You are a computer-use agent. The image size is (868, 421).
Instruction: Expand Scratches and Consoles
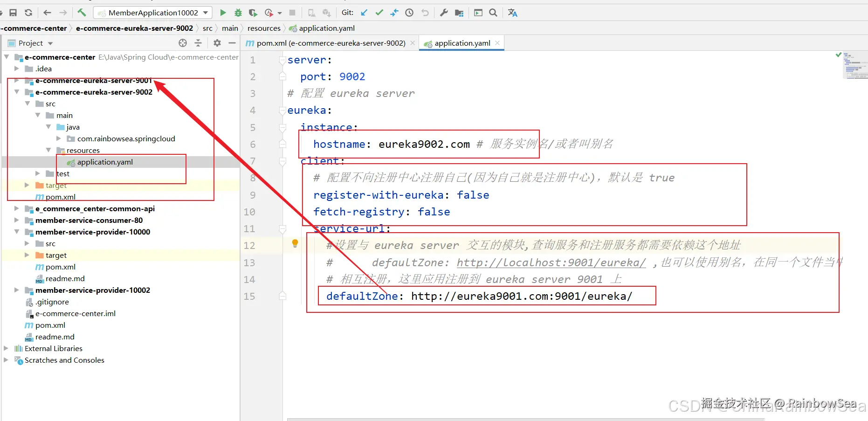[x=6, y=360]
